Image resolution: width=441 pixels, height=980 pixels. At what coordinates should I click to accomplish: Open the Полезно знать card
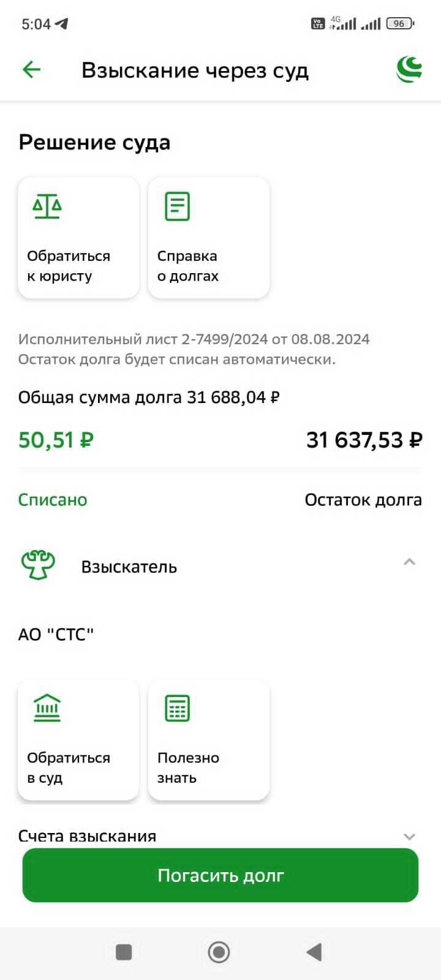208,739
